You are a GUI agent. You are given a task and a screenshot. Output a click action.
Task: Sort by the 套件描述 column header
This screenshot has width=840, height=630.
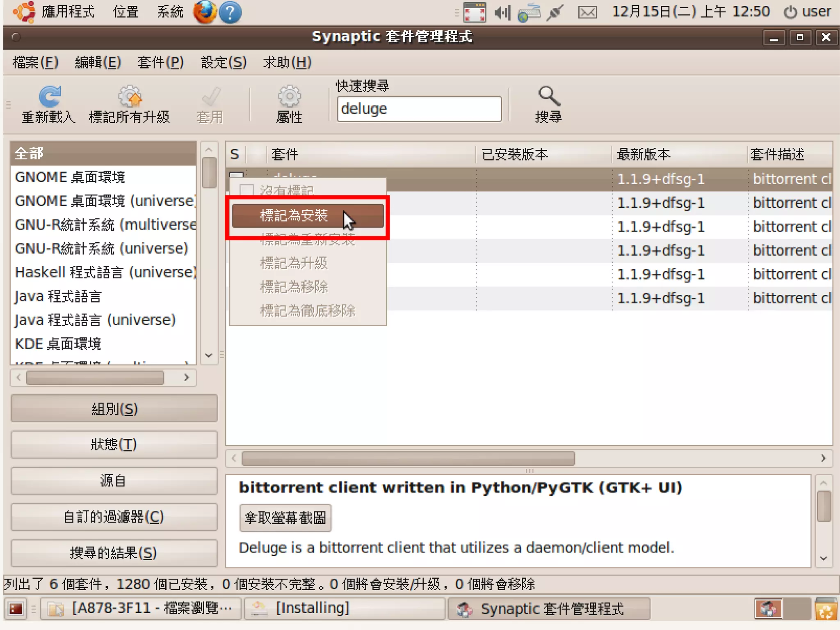tap(790, 155)
